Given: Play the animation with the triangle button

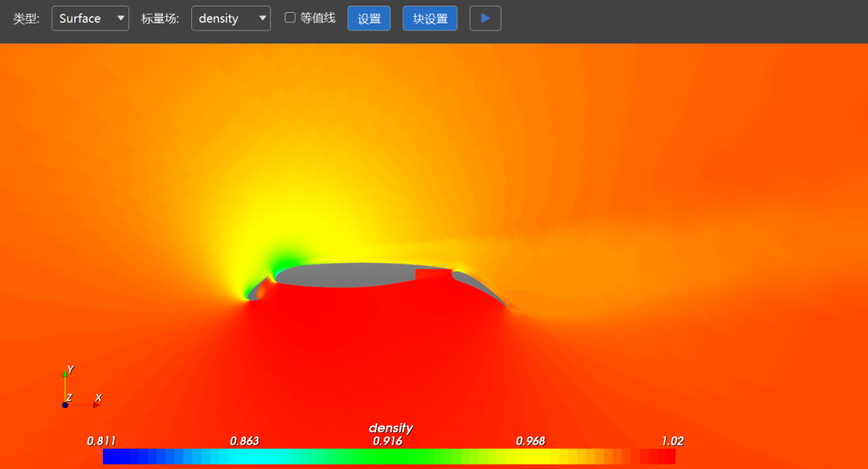Looking at the screenshot, I should (x=485, y=18).
